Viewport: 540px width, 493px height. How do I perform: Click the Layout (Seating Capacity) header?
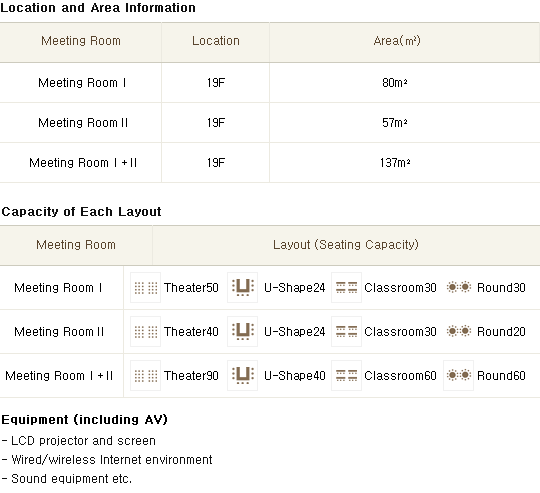[346, 245]
